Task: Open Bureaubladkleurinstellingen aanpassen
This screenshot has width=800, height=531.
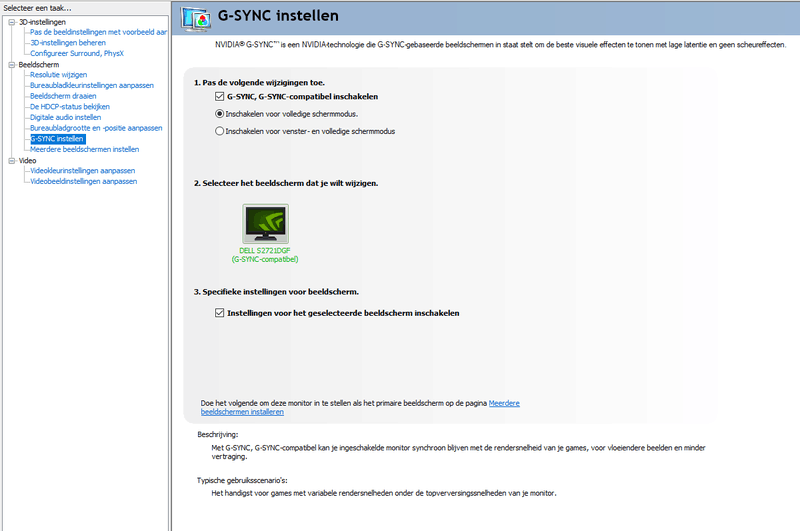Action: pyautogui.click(x=92, y=86)
